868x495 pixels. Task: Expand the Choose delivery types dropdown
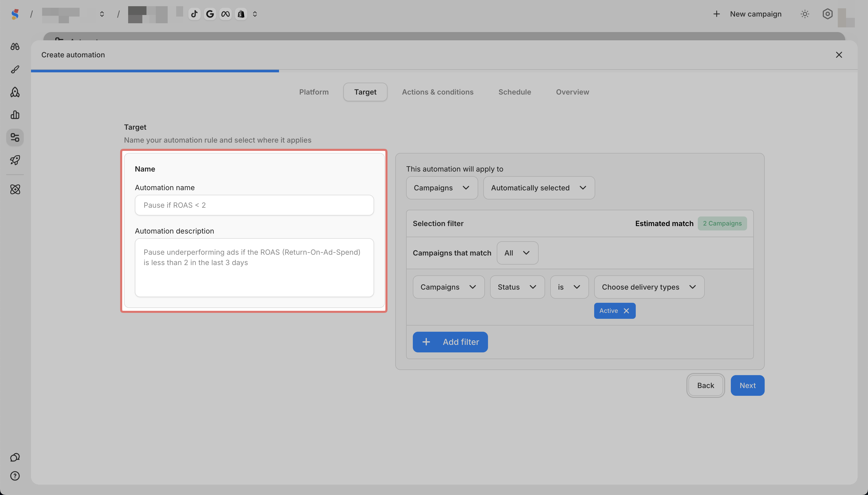click(649, 287)
